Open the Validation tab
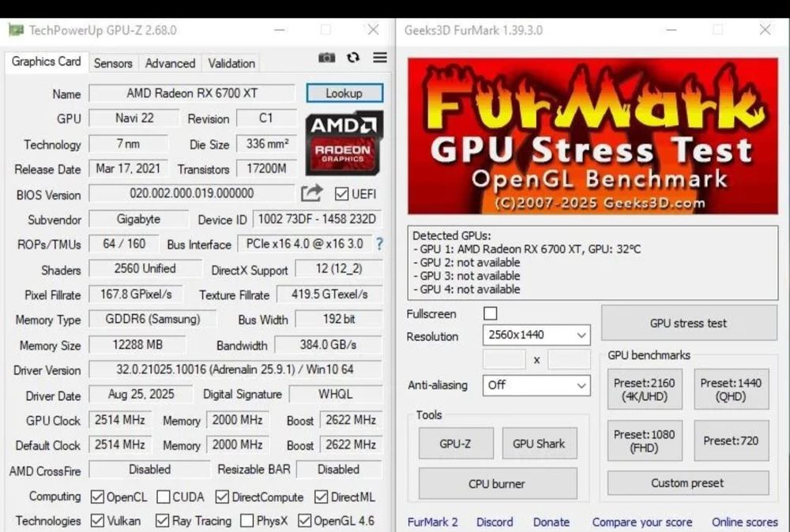Screen dimensions: 790x532 click(231, 63)
